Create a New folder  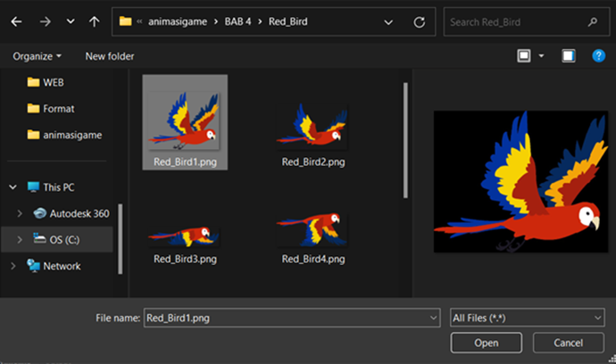[110, 56]
